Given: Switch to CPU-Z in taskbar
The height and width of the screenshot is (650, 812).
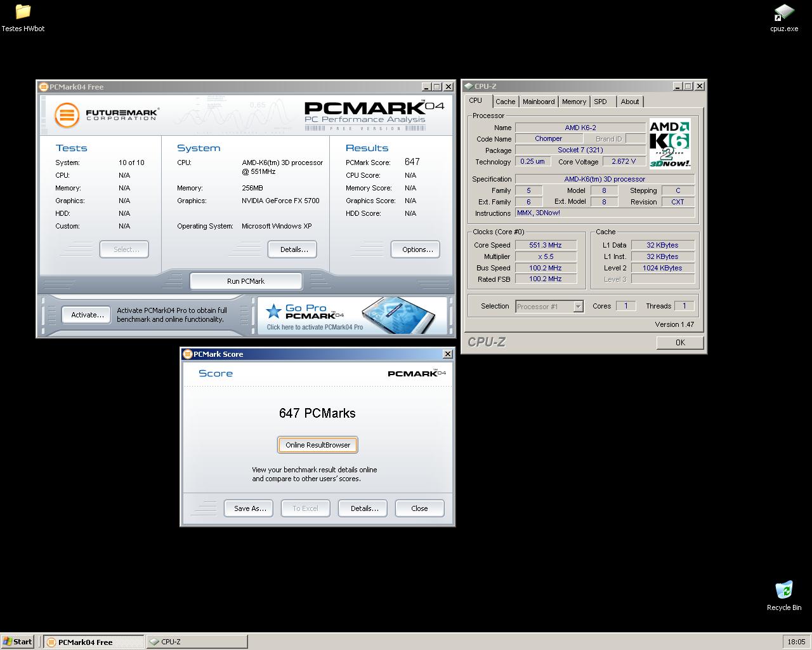Looking at the screenshot, I should click(197, 642).
